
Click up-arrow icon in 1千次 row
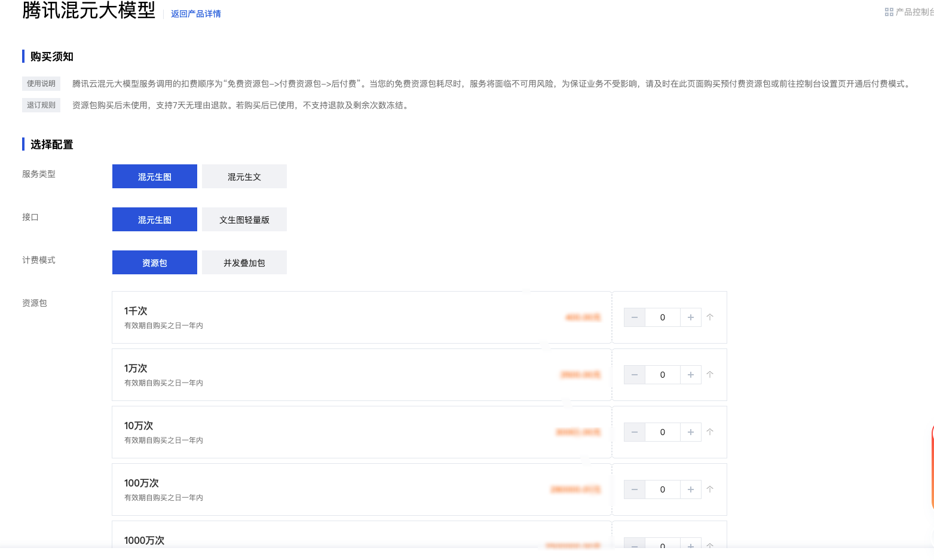click(x=710, y=317)
